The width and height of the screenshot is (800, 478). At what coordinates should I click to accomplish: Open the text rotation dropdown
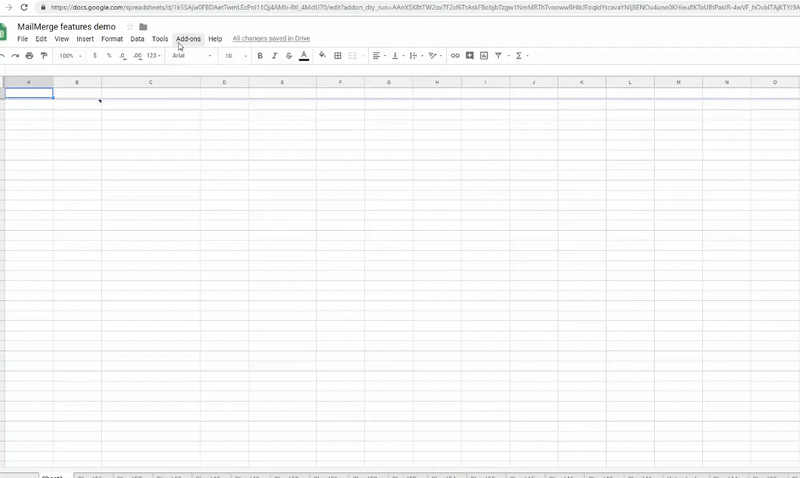tap(435, 56)
